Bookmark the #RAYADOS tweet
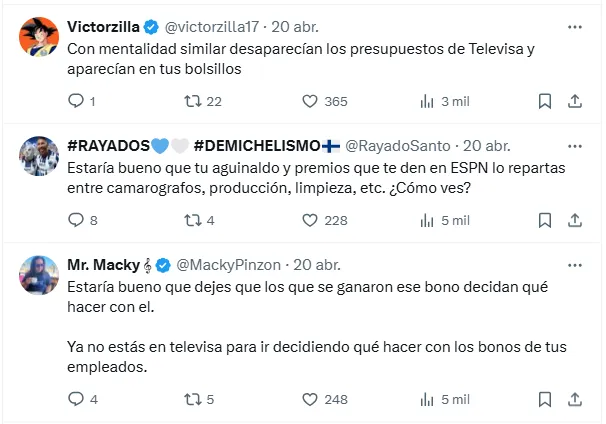The image size is (606, 424). (545, 220)
